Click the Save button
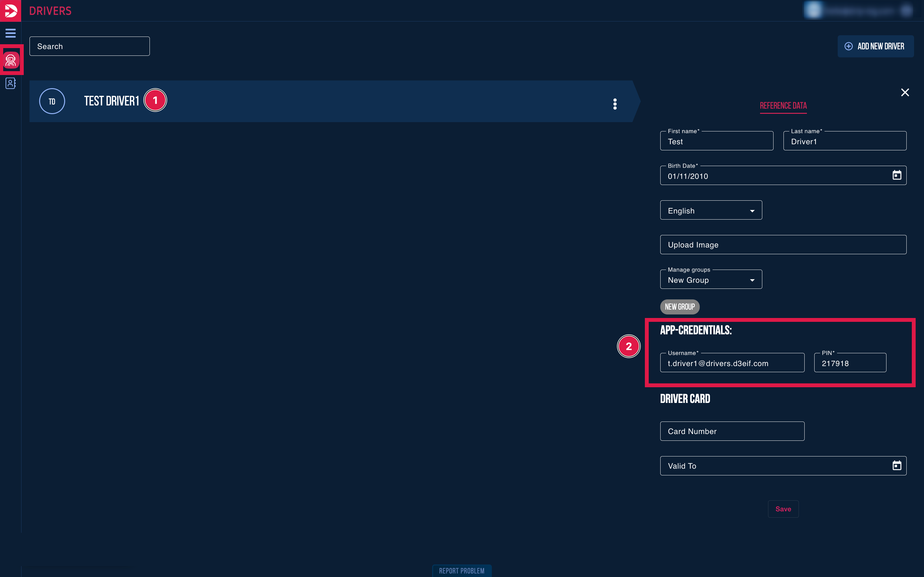The width and height of the screenshot is (924, 577). tap(783, 509)
